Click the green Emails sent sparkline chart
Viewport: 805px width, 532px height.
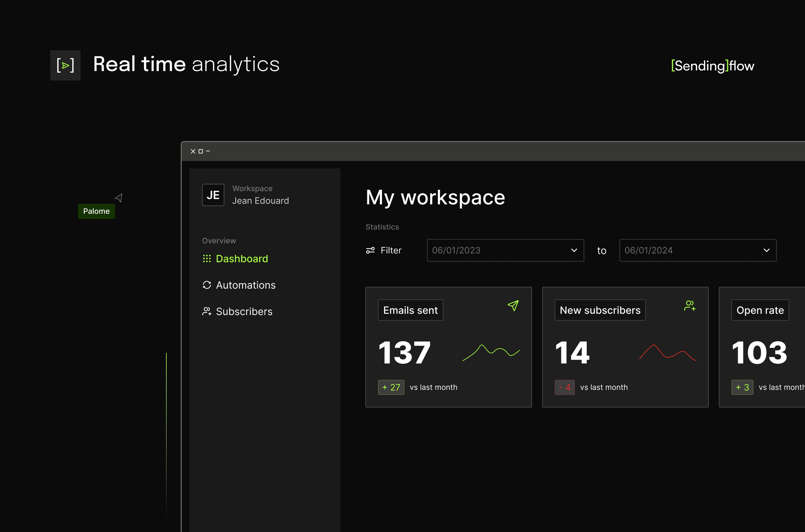491,352
